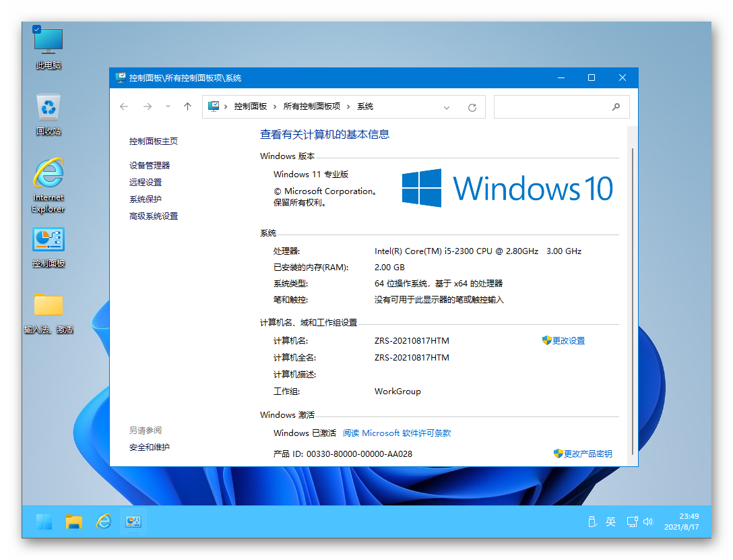Viewport: 733px width, 560px height.
Task: Open the 控制面板 desktop shortcut
Action: tap(48, 248)
